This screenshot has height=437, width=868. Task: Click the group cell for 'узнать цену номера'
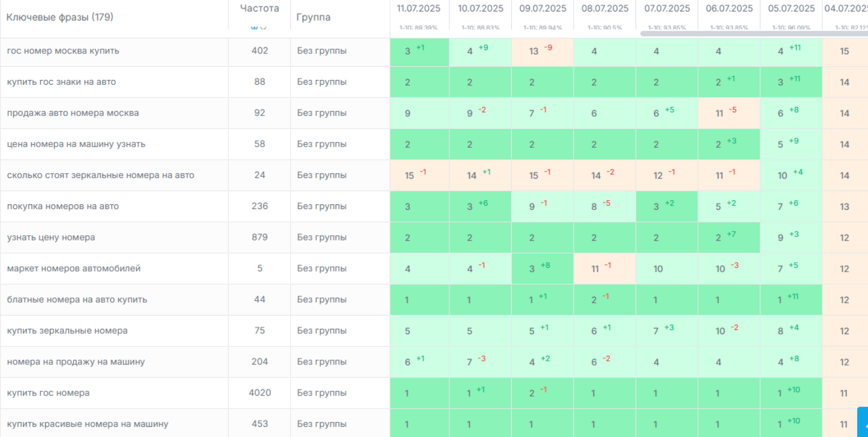tap(322, 237)
